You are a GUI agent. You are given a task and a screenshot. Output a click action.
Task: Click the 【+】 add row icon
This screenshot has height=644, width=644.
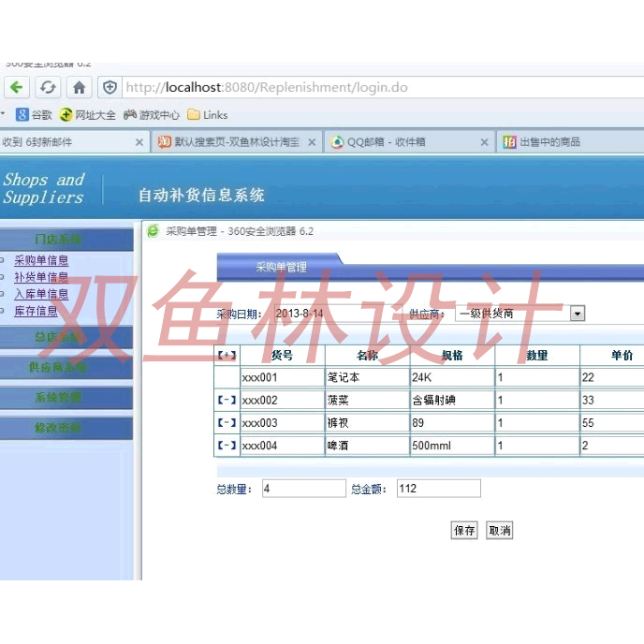point(227,355)
